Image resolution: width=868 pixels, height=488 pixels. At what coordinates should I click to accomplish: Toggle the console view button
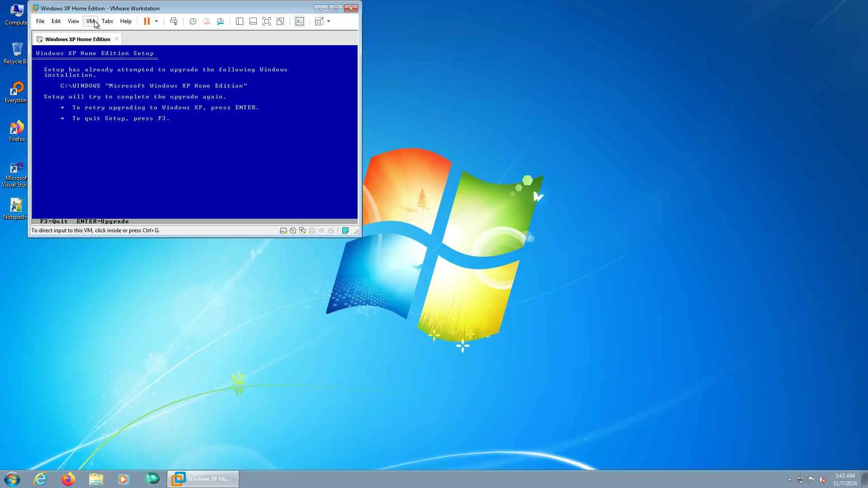300,21
